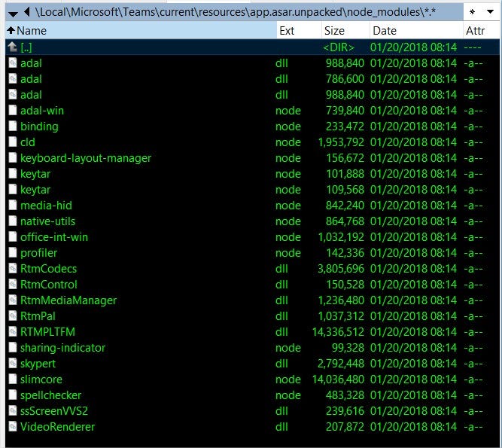The image size is (502, 448).
Task: Select the [..] parent directory entry
Action: pyautogui.click(x=26, y=47)
